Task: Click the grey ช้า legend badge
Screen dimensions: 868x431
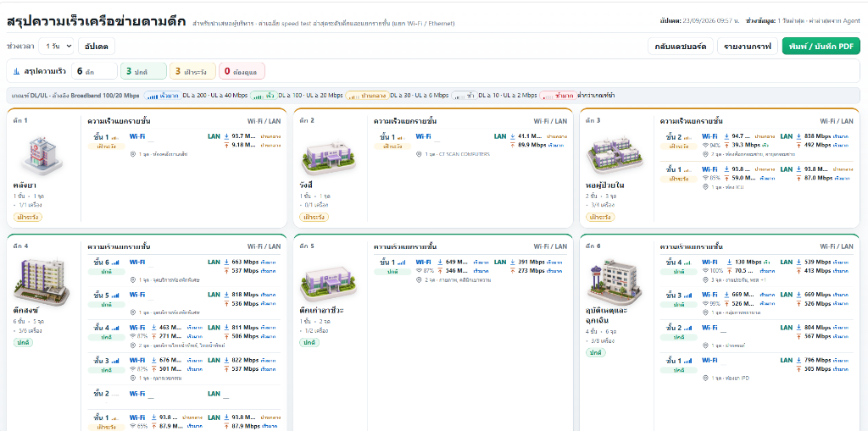Action: click(x=465, y=96)
